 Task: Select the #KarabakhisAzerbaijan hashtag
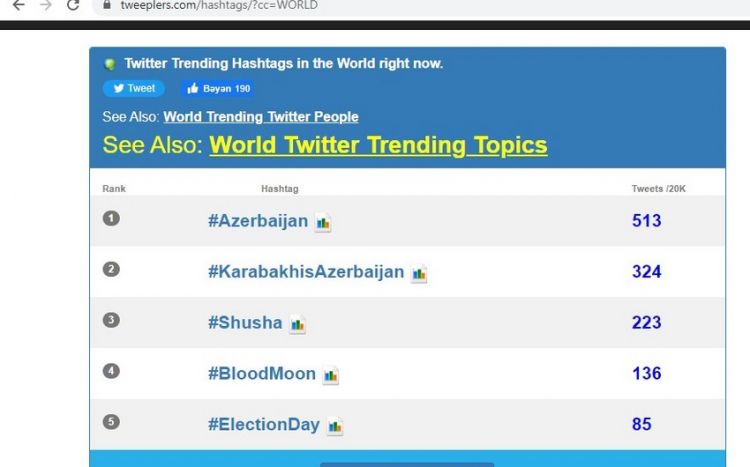[x=306, y=272]
